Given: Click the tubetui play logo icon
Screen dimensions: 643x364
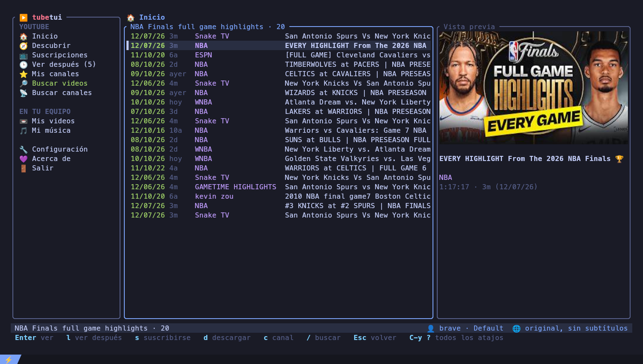Looking at the screenshot, I should [24, 18].
